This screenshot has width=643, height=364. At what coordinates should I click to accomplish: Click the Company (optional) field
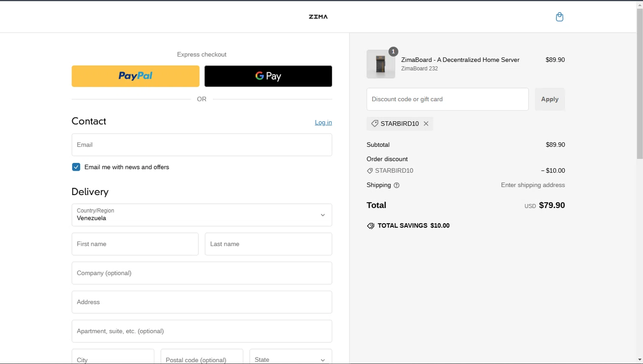click(x=202, y=273)
